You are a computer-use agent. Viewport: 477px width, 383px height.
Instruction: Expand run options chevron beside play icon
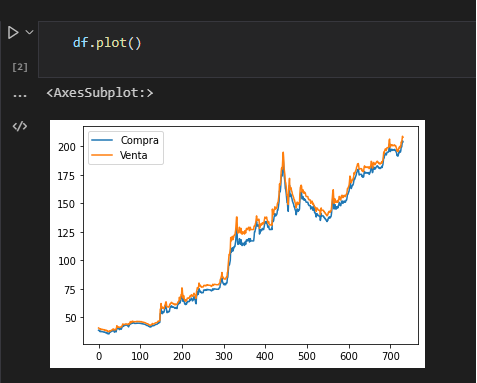coord(30,32)
